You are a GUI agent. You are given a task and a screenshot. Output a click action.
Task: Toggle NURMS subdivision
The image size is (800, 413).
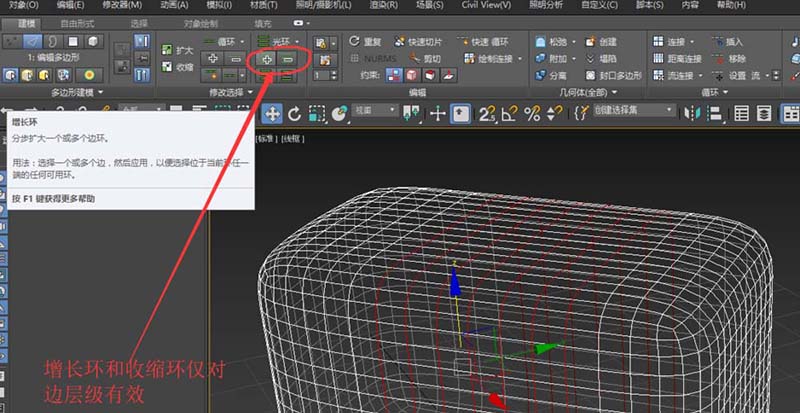373,59
